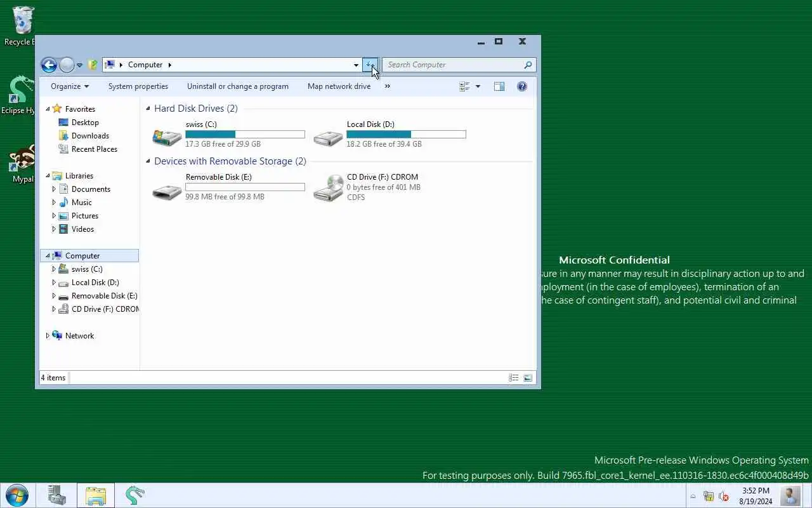Click the network tray icon

[709, 497]
